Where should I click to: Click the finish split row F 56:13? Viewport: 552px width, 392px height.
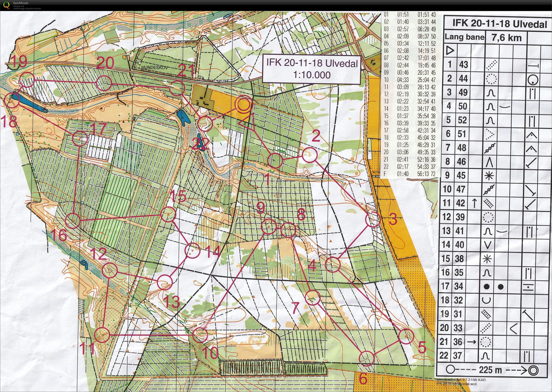[x=410, y=174]
